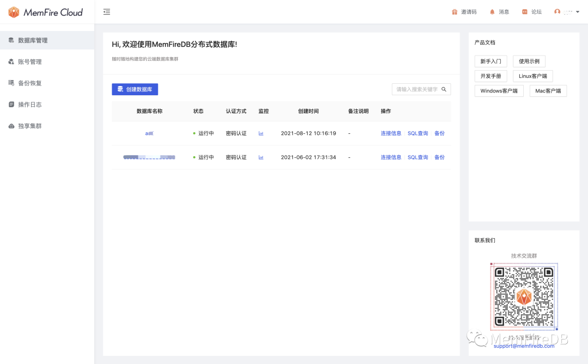Select 独享集群 in the sidebar
This screenshot has width=588, height=364.
click(47, 126)
